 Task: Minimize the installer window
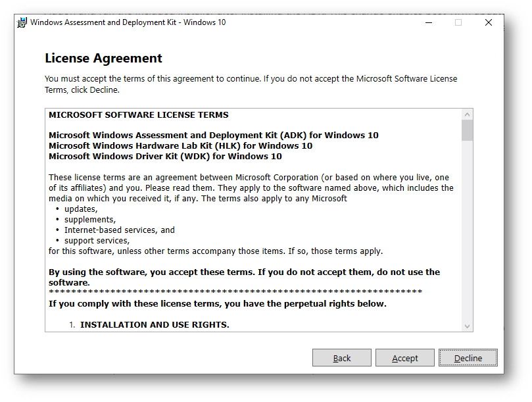click(429, 22)
